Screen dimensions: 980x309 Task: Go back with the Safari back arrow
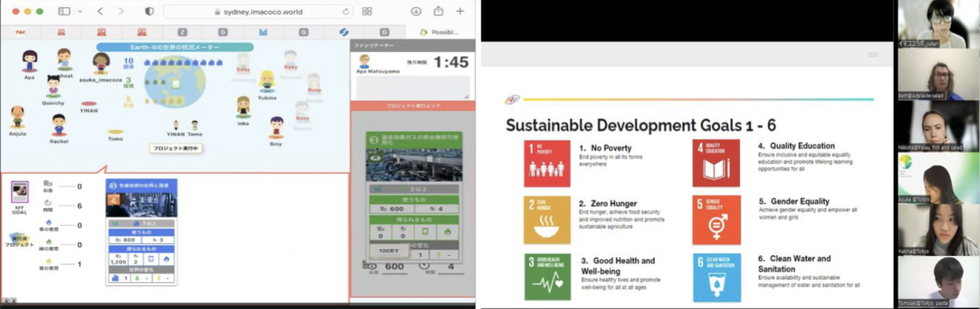(100, 11)
